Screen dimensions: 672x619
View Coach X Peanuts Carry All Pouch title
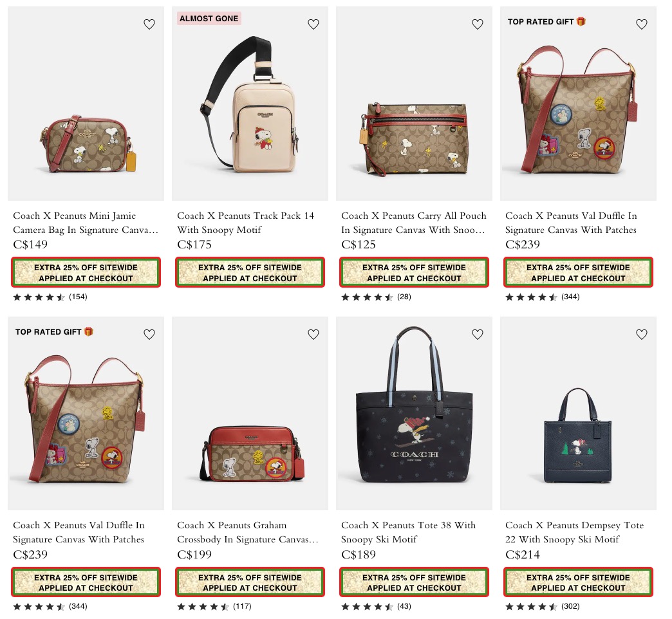click(x=414, y=223)
